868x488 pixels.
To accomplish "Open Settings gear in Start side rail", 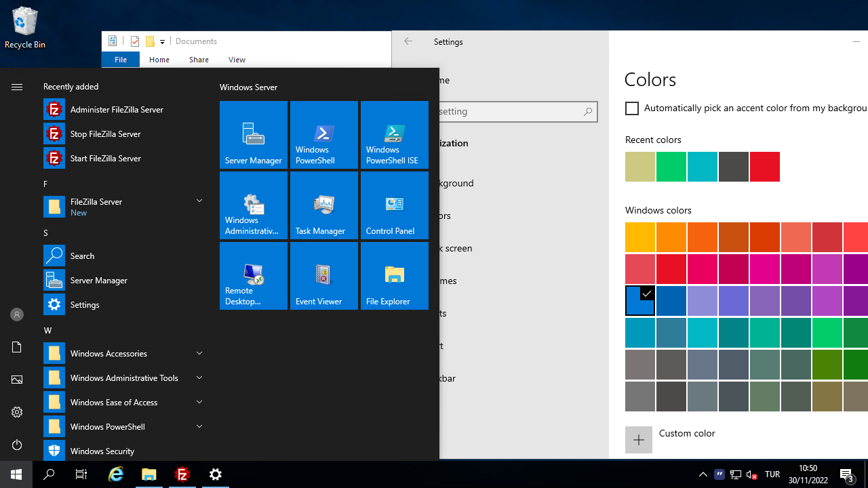I will [17, 412].
